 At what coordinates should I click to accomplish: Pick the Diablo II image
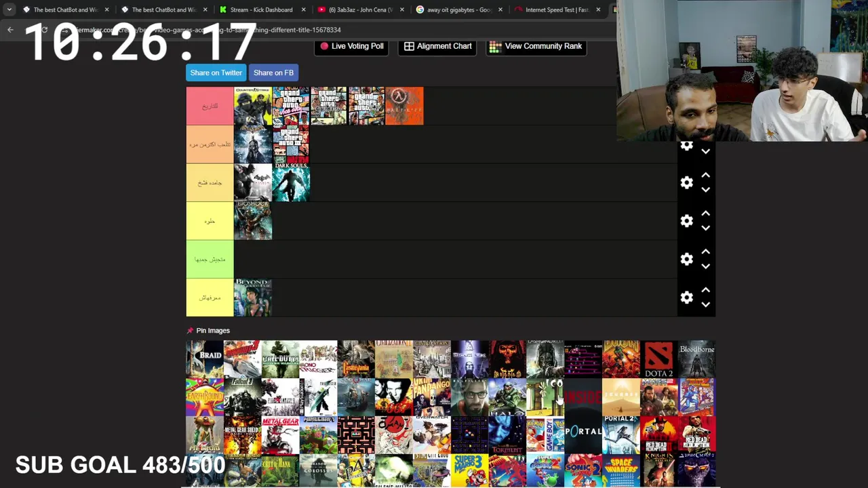[507, 359]
